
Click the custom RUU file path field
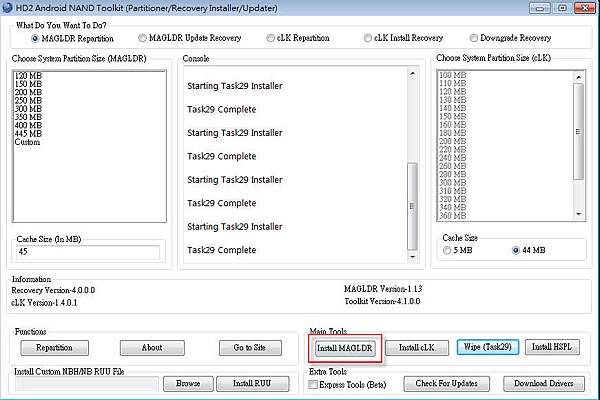click(87, 384)
